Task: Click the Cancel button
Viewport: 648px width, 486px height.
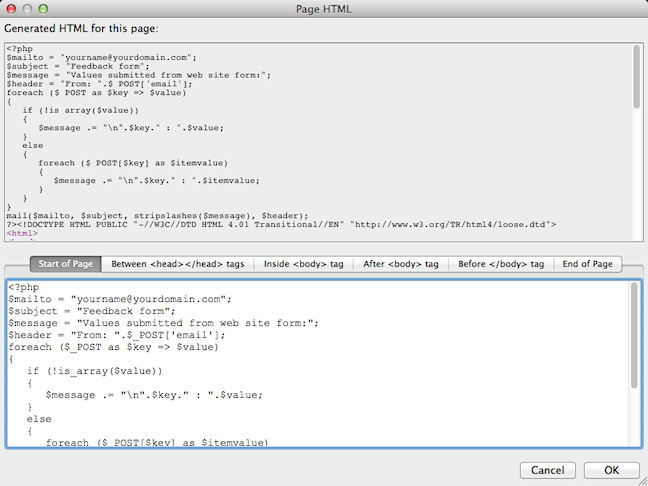Action: click(x=548, y=470)
